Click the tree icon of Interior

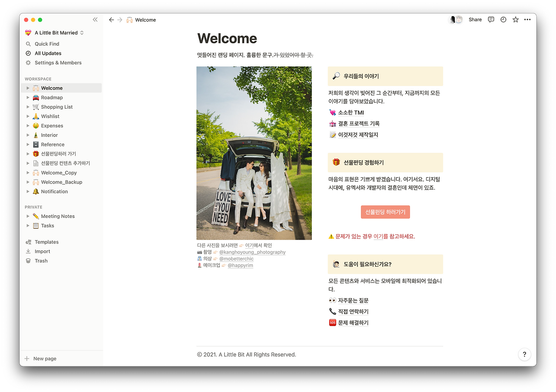tap(36, 135)
